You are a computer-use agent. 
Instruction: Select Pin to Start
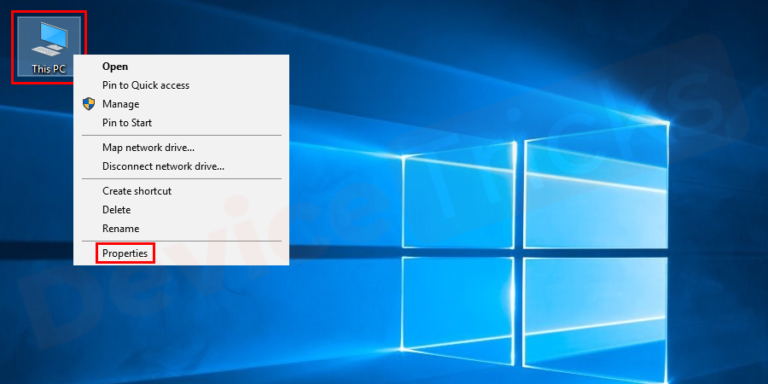coord(181,123)
